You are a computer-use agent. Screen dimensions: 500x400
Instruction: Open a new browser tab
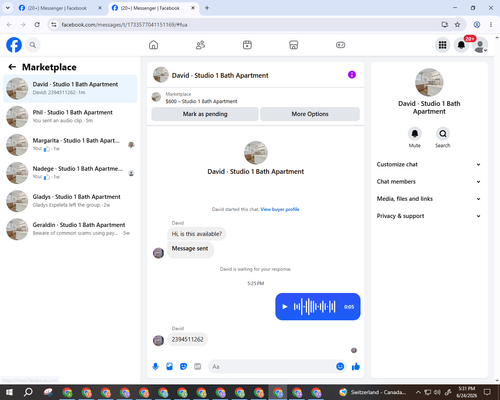tap(207, 8)
